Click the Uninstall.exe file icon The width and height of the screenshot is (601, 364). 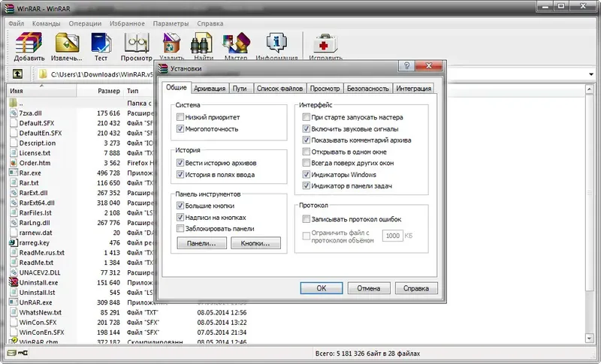(14, 282)
